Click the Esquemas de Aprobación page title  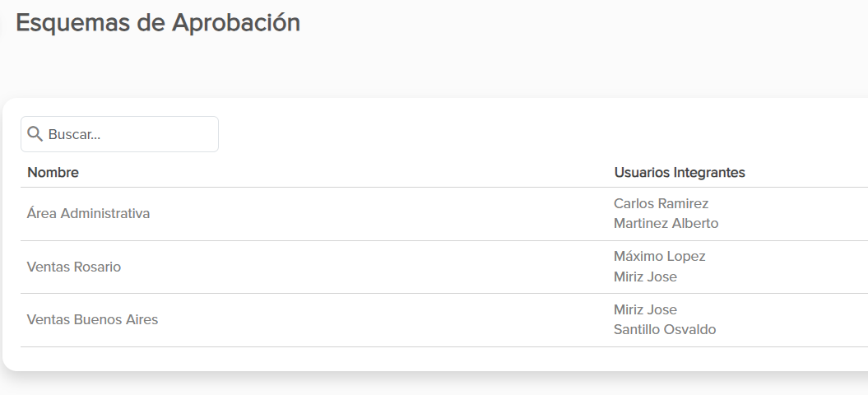click(158, 23)
